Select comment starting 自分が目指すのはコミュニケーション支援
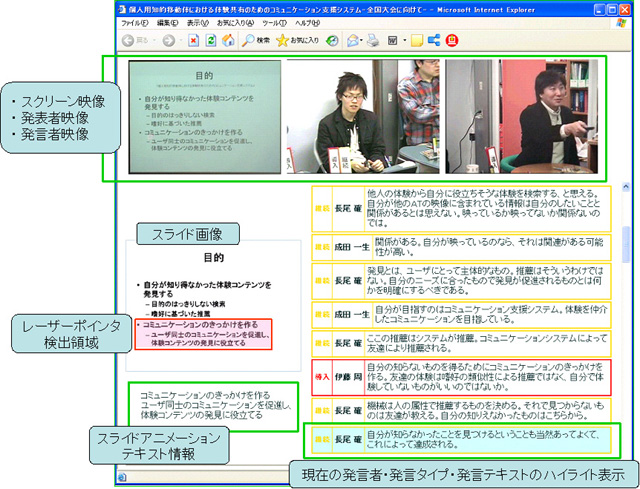Image resolution: width=640 pixels, height=489 pixels. click(461, 315)
